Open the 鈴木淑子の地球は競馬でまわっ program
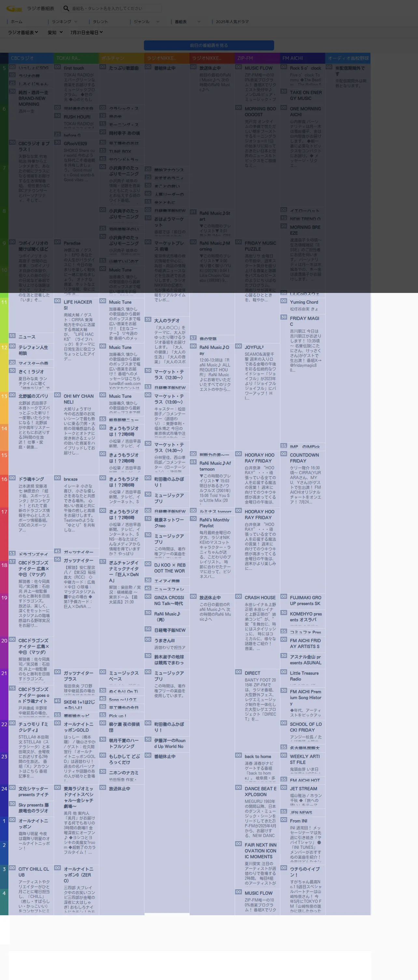The height and width of the screenshot is (980, 418). coord(169,659)
